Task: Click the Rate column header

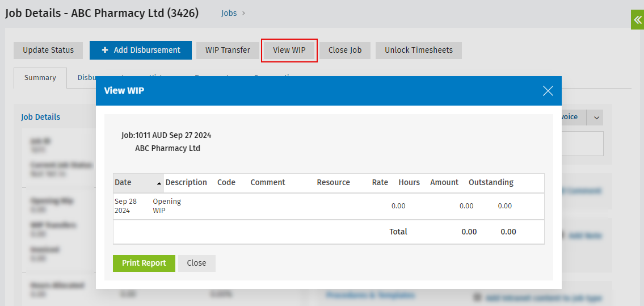Action: [x=380, y=182]
